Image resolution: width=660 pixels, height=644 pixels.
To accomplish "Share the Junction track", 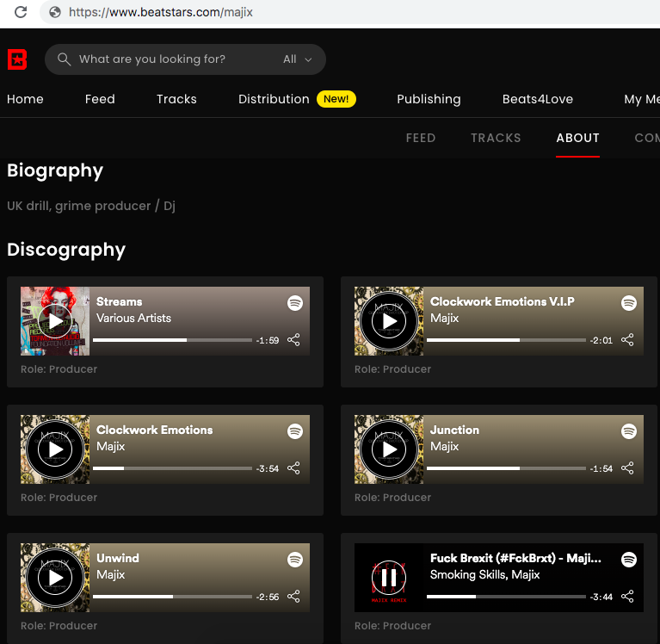I will pyautogui.click(x=627, y=468).
